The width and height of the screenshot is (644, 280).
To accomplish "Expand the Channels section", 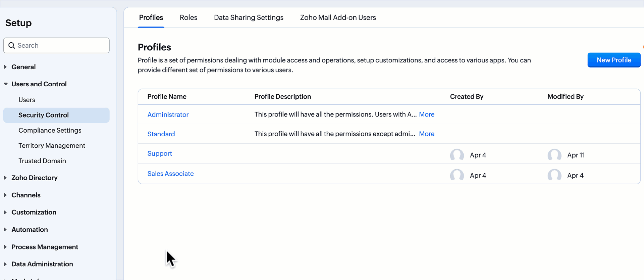I will 5,195.
